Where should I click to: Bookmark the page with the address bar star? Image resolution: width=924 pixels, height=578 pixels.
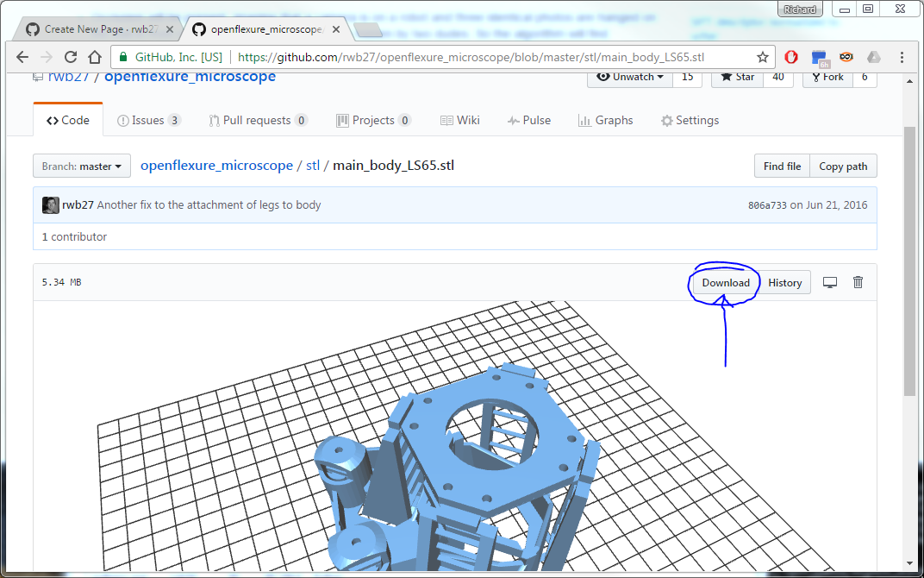[763, 56]
